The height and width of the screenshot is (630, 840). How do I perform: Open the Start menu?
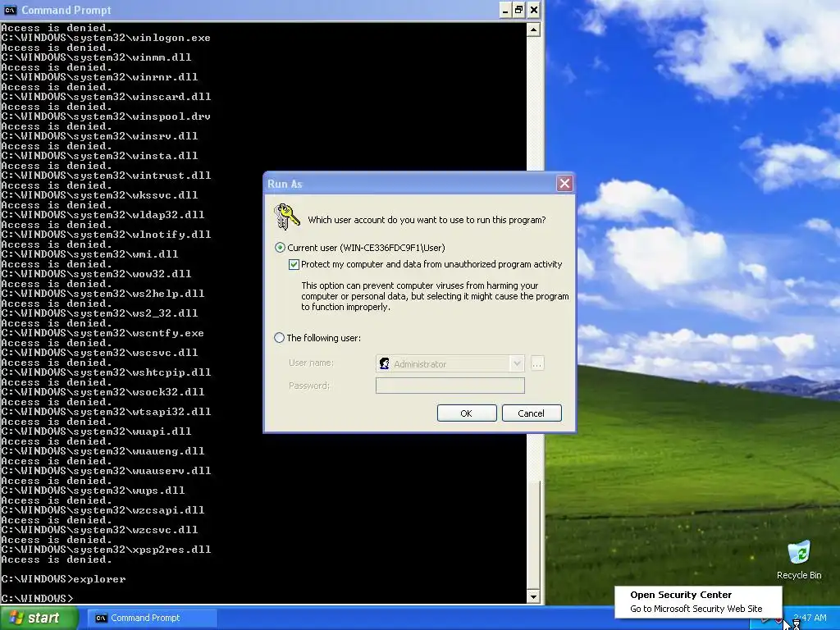click(x=38, y=618)
